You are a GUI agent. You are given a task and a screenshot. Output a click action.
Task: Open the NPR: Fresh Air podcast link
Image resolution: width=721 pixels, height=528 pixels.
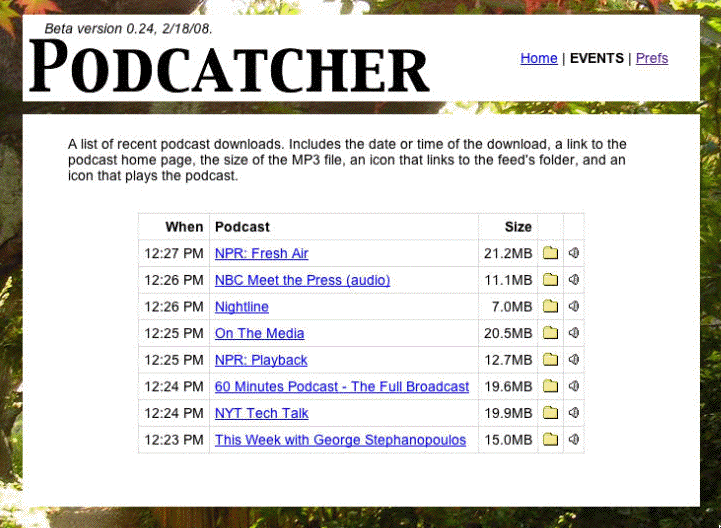click(261, 254)
